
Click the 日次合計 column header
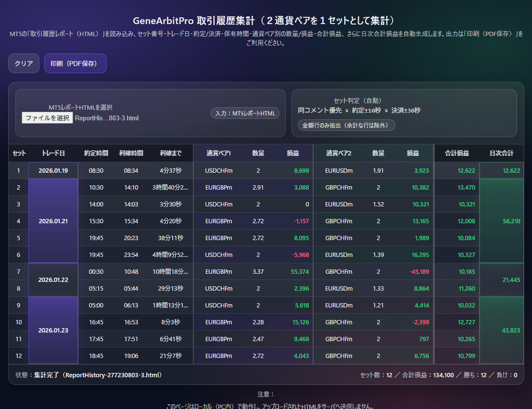[x=501, y=153]
